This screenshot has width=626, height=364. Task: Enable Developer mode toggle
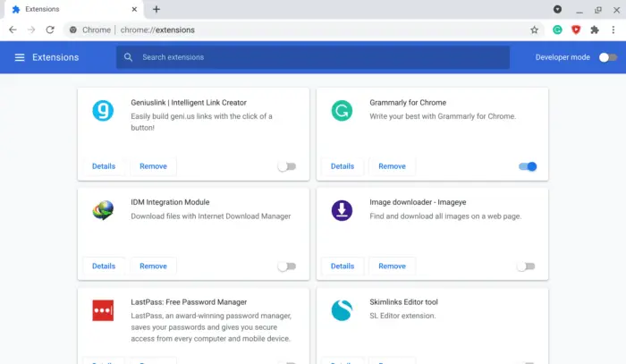(608, 57)
